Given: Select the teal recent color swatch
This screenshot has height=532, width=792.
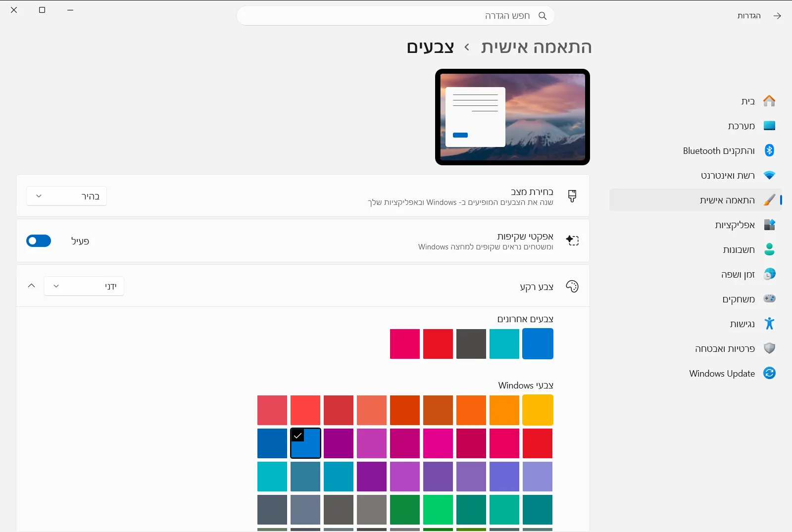Looking at the screenshot, I should click(x=504, y=344).
